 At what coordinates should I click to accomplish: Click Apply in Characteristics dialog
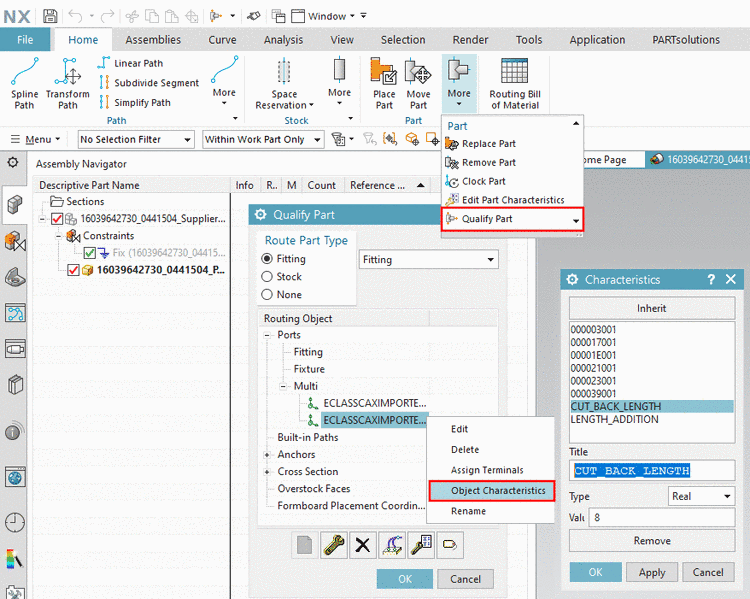(652, 572)
